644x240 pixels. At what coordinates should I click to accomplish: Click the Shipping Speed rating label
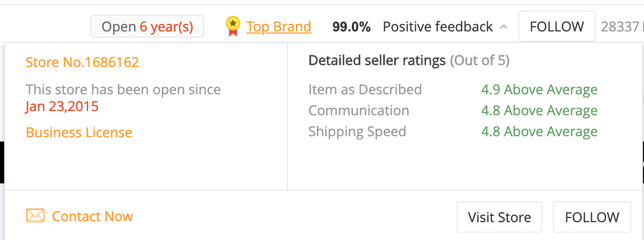pos(357,132)
